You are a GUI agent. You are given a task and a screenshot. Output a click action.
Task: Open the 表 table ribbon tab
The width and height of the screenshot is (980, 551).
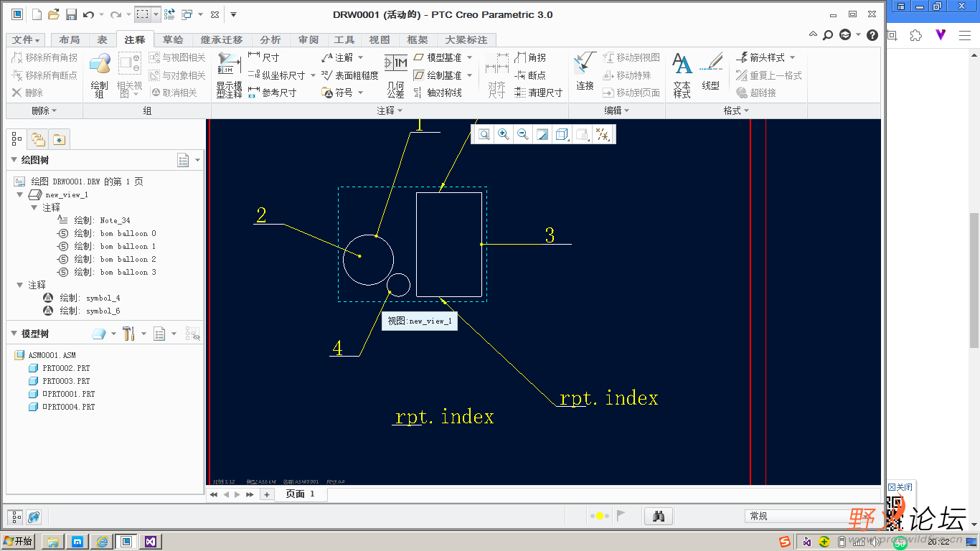[x=103, y=40]
